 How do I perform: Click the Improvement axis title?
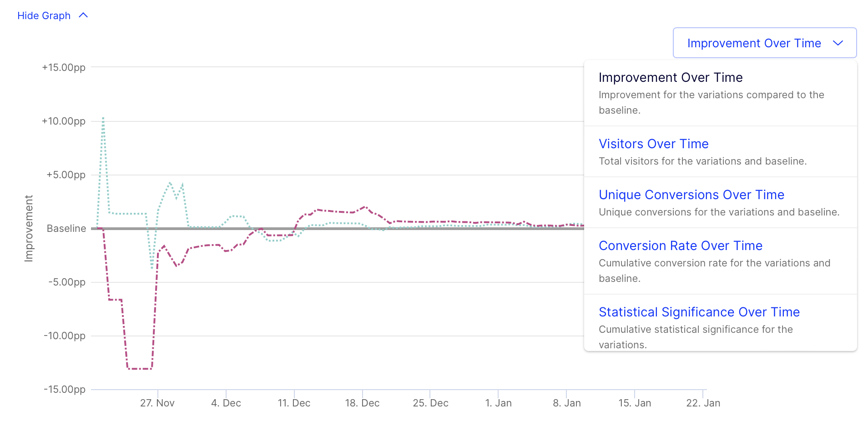point(29,228)
